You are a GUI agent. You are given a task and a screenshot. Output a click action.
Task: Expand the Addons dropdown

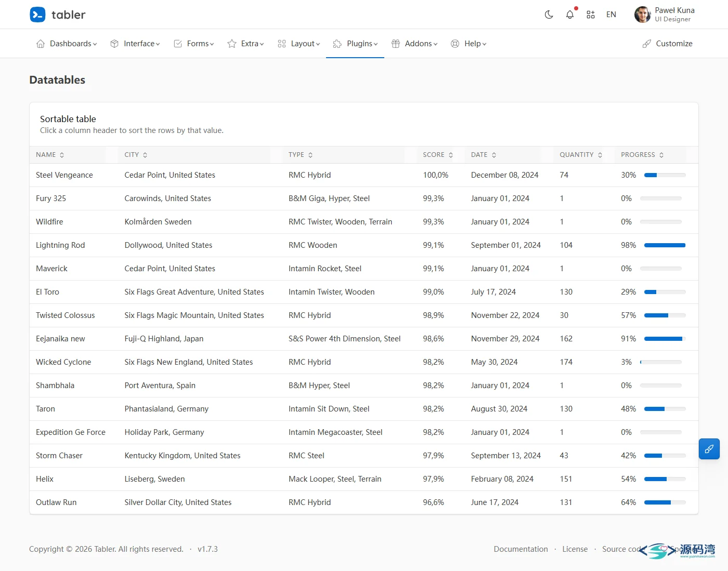[x=414, y=44]
